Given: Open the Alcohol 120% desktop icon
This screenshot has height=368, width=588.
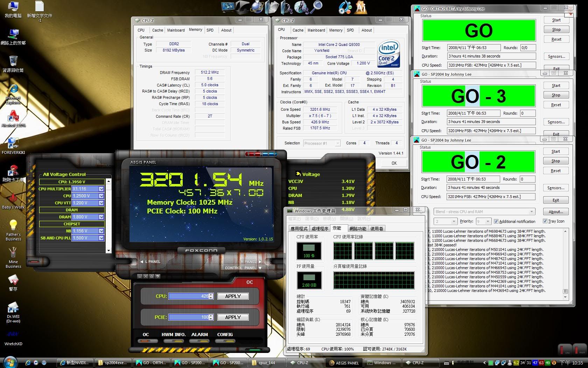Looking at the screenshot, I should click(13, 118).
